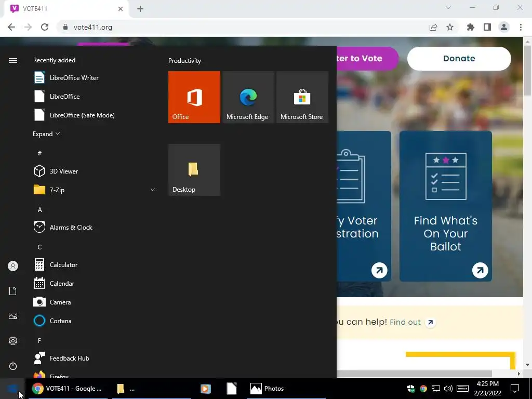
Task: Bookmark this page with the star icon
Action: 450,27
